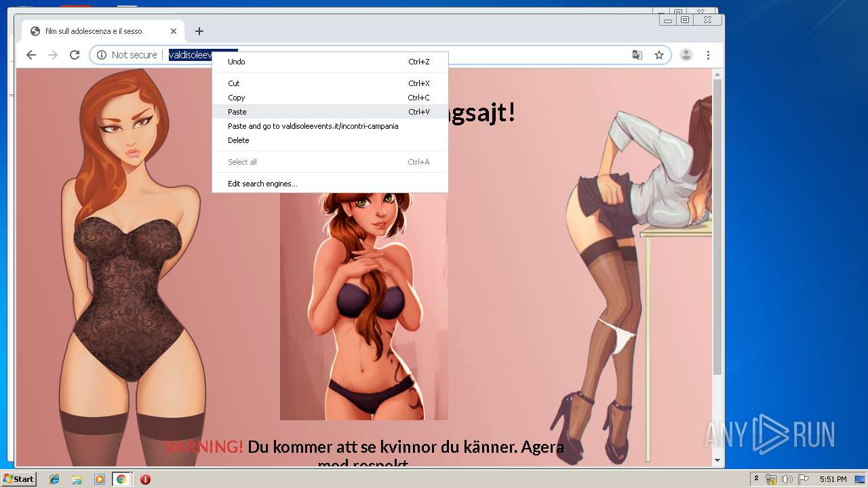The width and height of the screenshot is (868, 488).
Task: Choose Delete in the context menu
Action: [330, 140]
